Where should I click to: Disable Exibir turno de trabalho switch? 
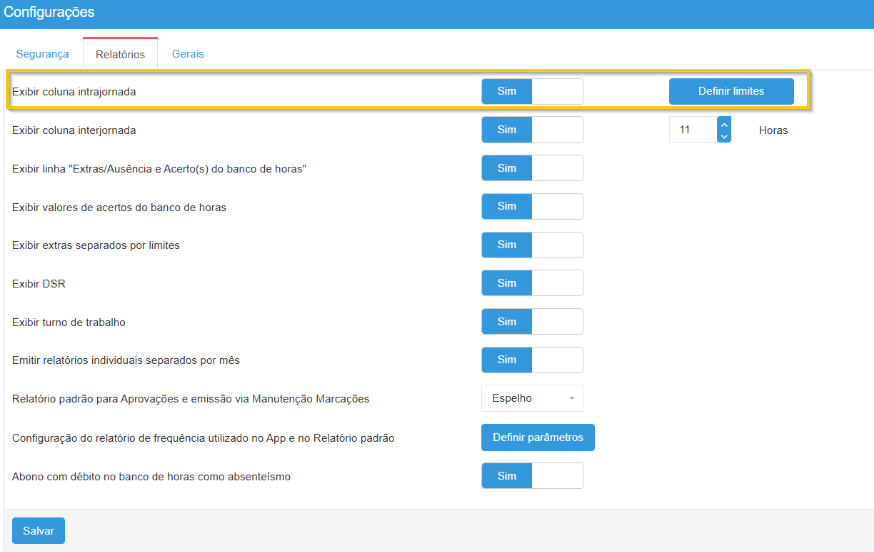[531, 322]
